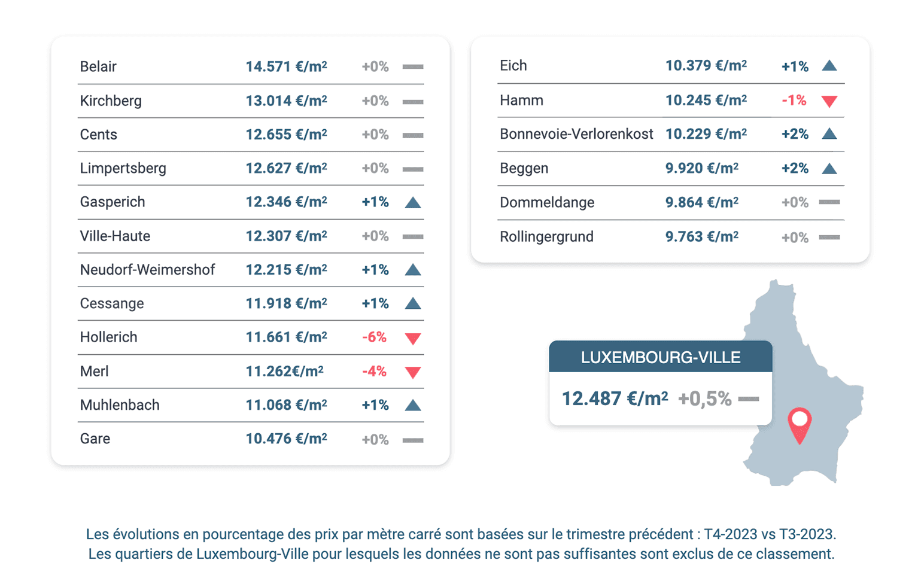Click the 12.487 €/m² city average price

coord(615,398)
